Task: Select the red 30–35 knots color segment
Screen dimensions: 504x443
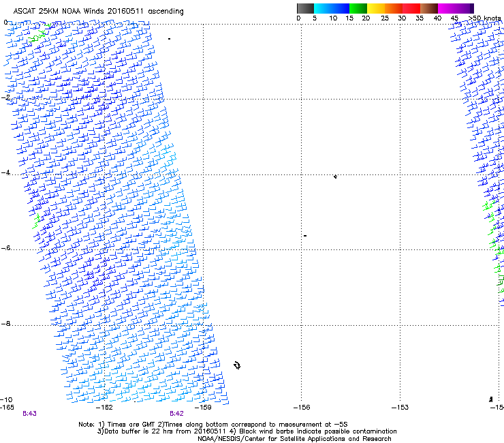Action: [411, 8]
